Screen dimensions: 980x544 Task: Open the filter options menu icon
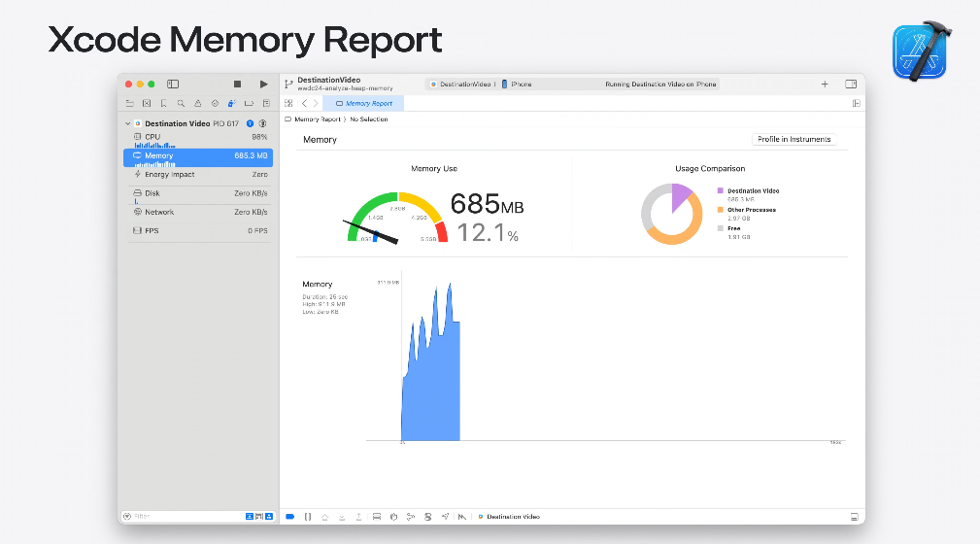(x=127, y=517)
